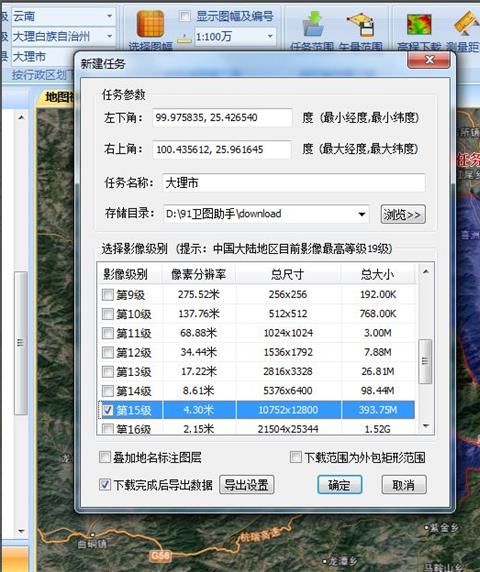Viewport: 480px width, 572px height.
Task: Click the 任务名称 input field
Action: (x=294, y=183)
